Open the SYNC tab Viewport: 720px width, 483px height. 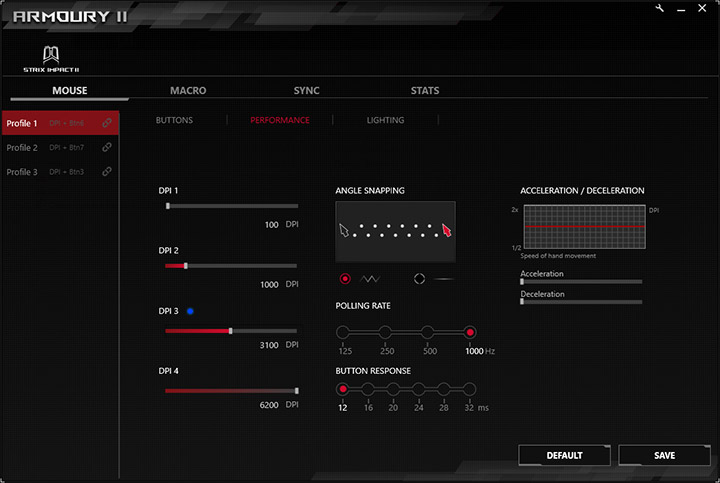[307, 90]
